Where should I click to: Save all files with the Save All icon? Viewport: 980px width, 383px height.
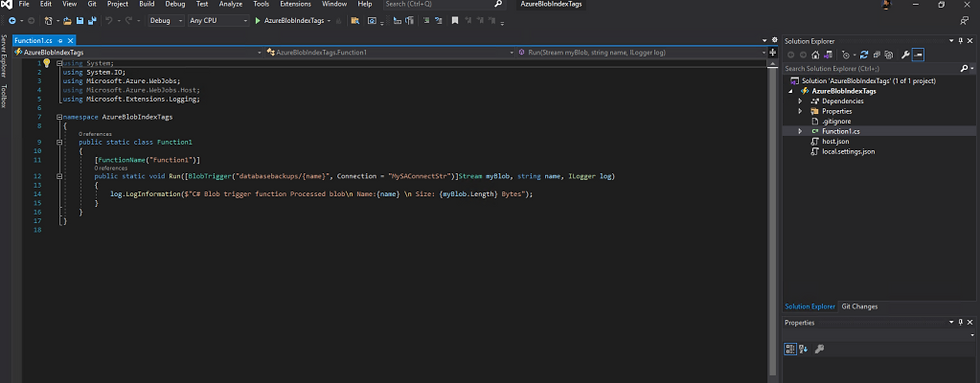pos(92,21)
